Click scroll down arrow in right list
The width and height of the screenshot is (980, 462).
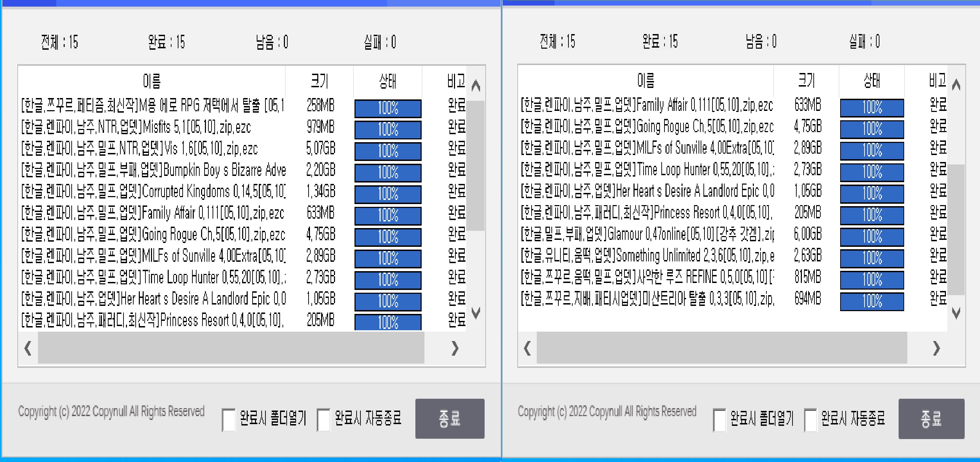coord(956,313)
